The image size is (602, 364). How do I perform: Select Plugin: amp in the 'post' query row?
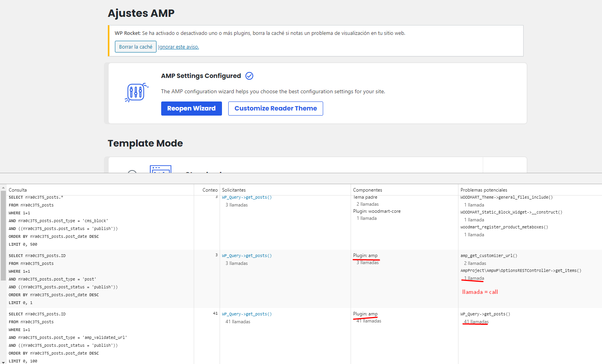365,255
